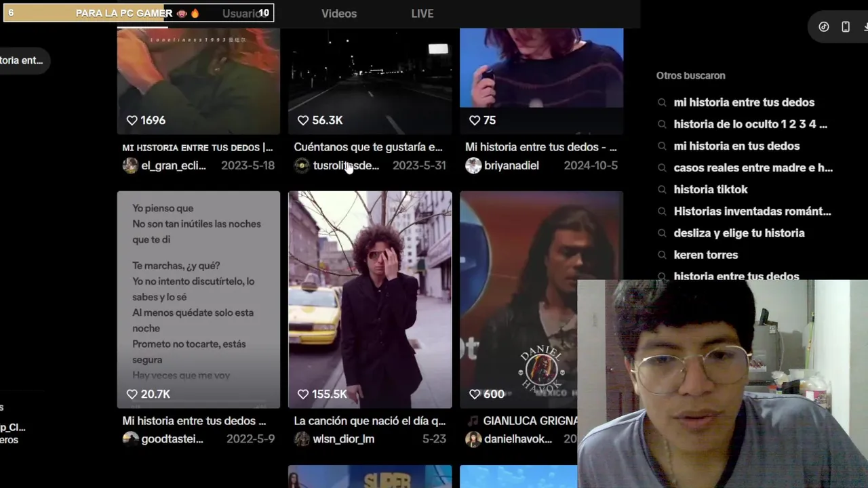Click username goodtastei...
Viewport: 868px width, 488px height.
coord(172,439)
